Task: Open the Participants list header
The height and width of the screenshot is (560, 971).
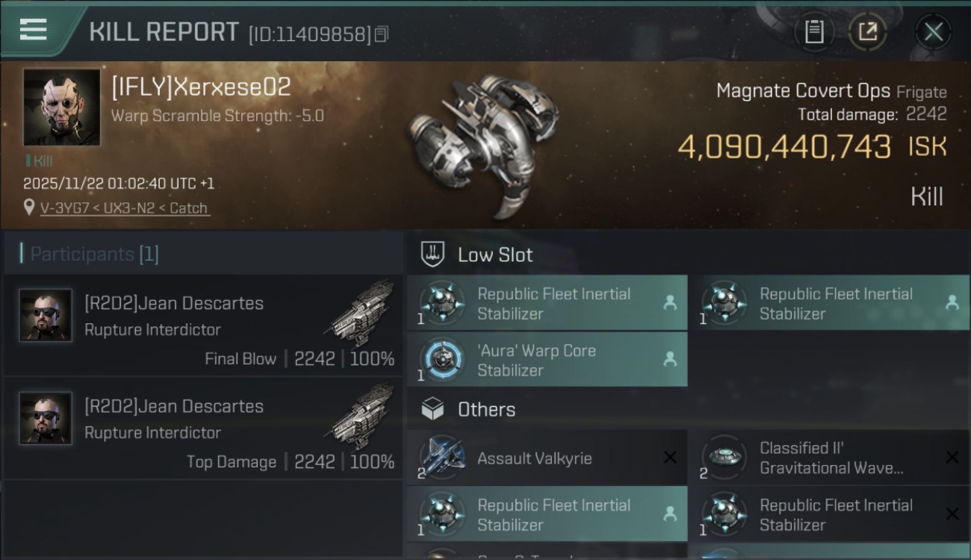Action: click(x=94, y=254)
